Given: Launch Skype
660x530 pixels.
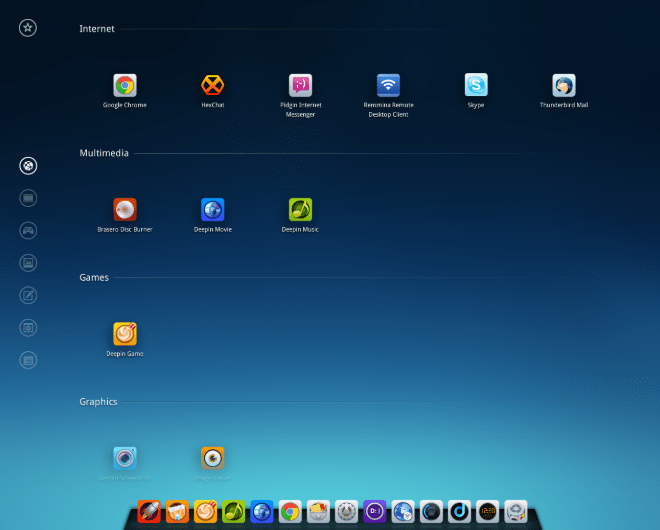Looking at the screenshot, I should 476,85.
